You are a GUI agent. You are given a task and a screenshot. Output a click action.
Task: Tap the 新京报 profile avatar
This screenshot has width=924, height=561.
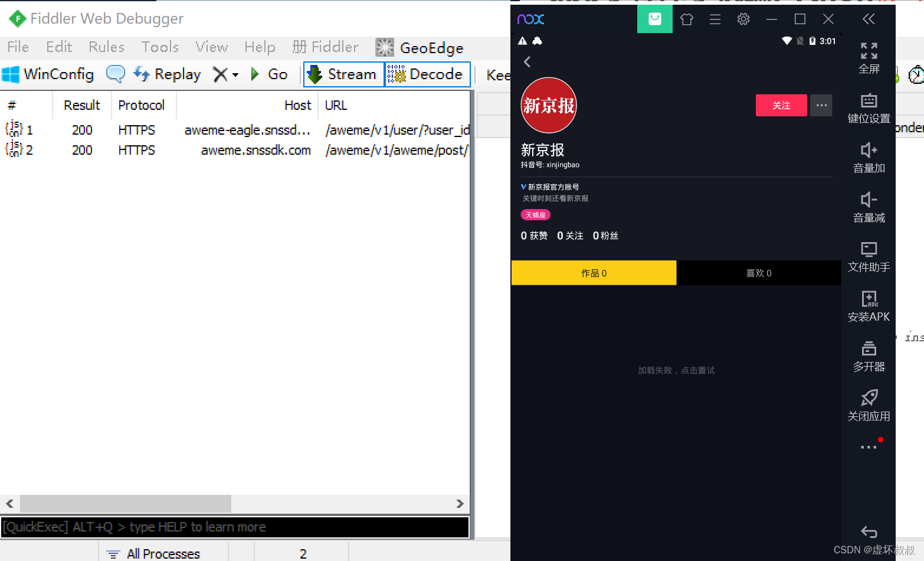click(549, 105)
